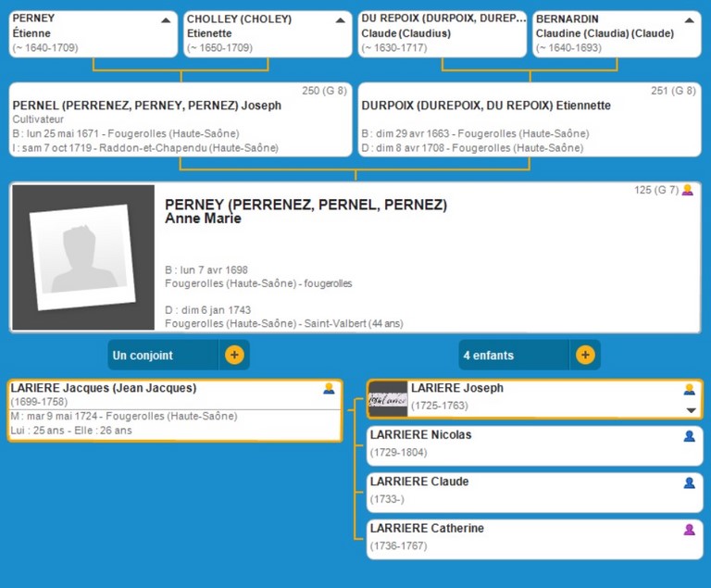Expand the LARIERE Joseph card down arrow

click(x=690, y=410)
